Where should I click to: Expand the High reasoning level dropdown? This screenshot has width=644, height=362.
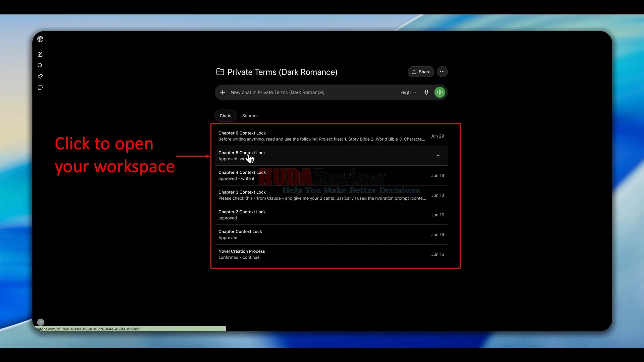pos(408,93)
